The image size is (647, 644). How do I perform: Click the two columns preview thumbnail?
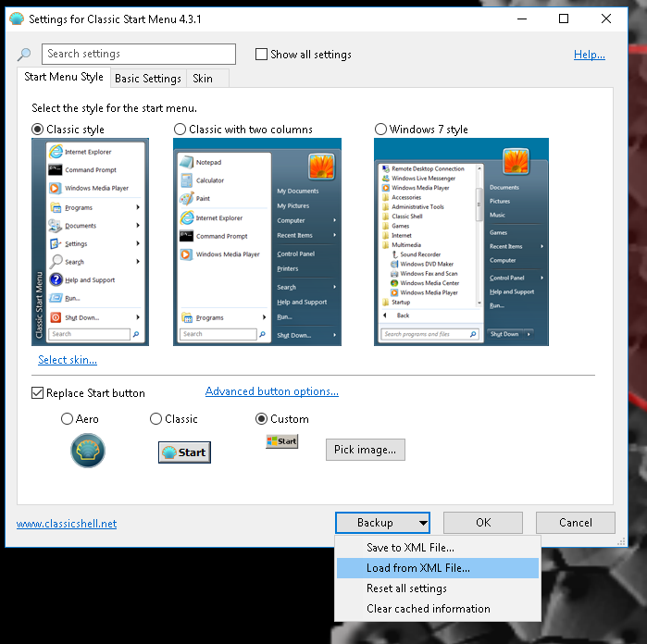pos(257,242)
